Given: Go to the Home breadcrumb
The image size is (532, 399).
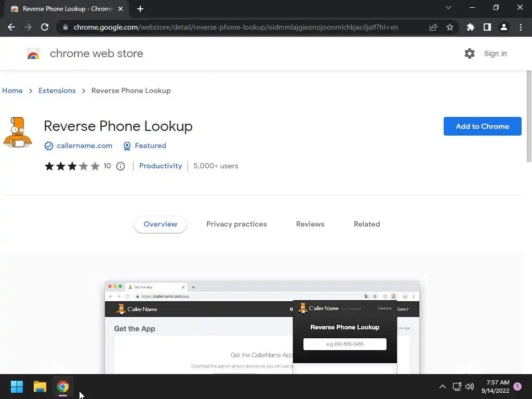Looking at the screenshot, I should click(12, 90).
